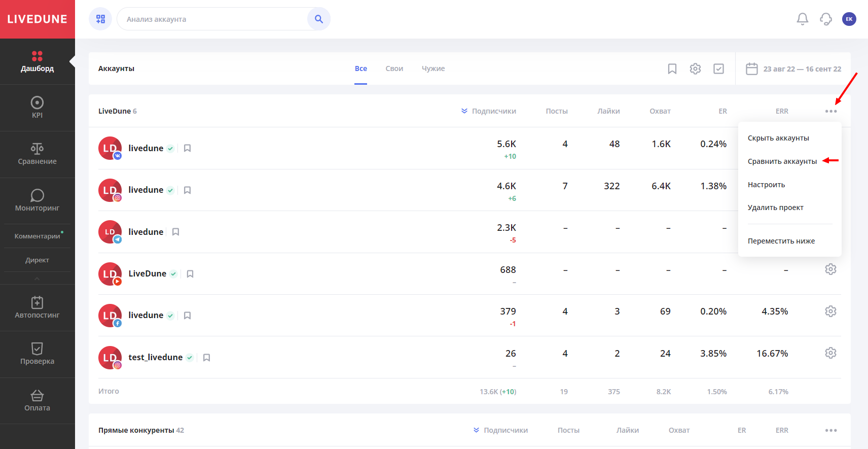Screen dimensions: 868x449
Task: Sort the LiveDune group by Подписчики
Action: point(488,111)
